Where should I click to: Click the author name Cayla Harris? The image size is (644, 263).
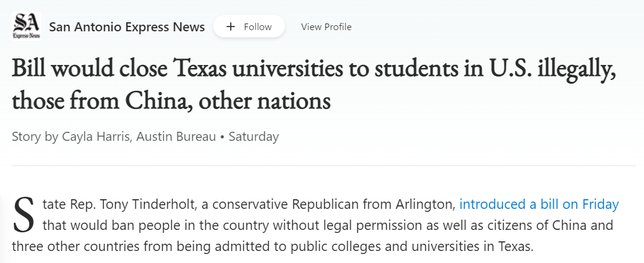click(x=96, y=136)
